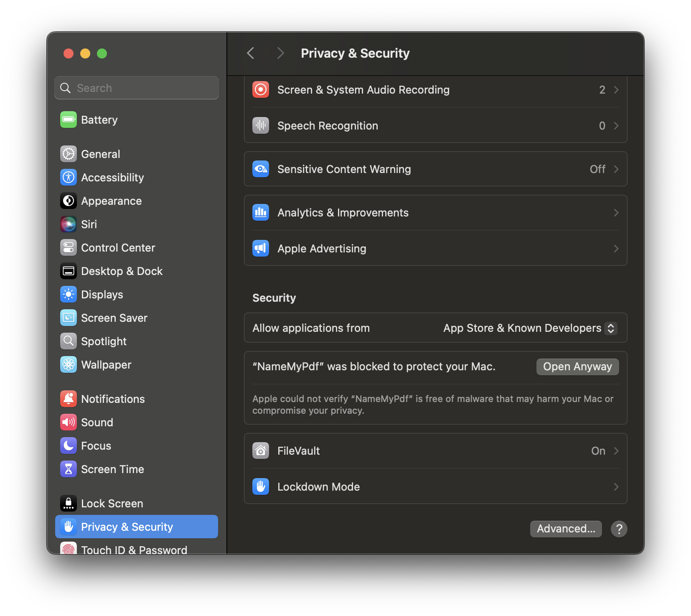Screen dimensions: 691x616
Task: Expand Lockdown Mode details
Action: 616,486
